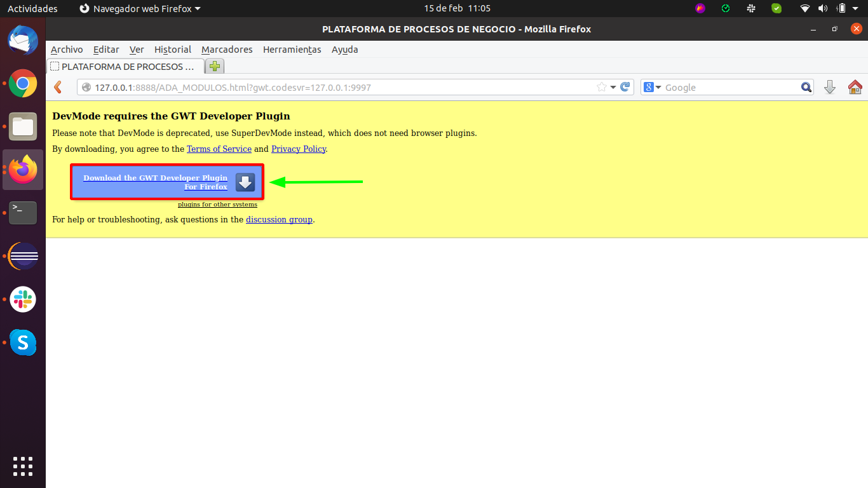The height and width of the screenshot is (488, 868).
Task: Open Skype from the dock
Action: (23, 342)
